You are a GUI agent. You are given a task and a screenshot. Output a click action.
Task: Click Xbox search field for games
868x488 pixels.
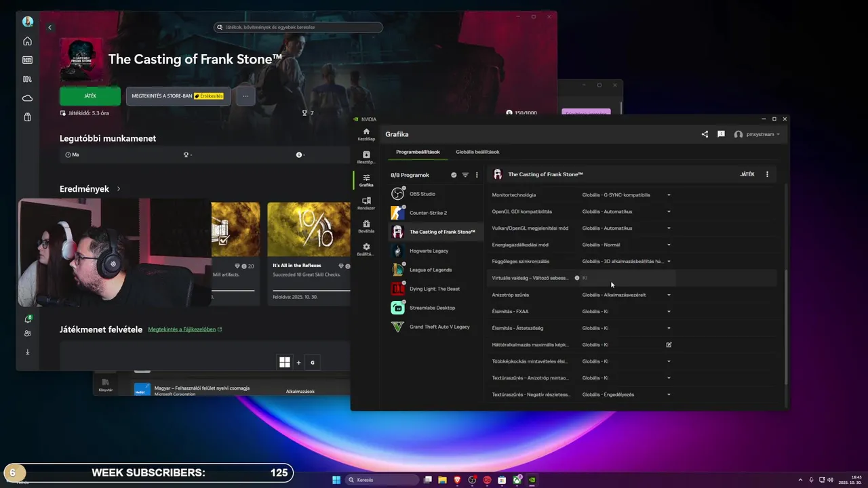pyautogui.click(x=298, y=28)
